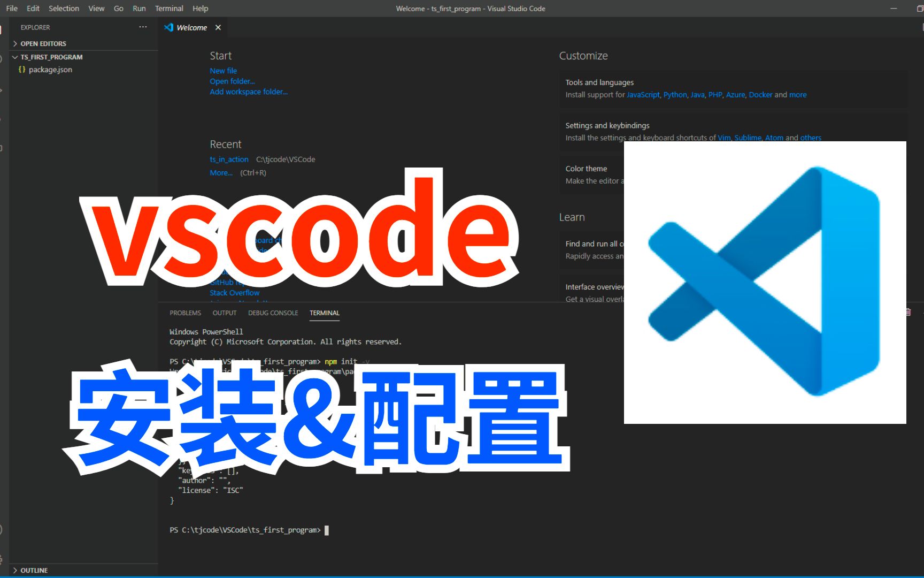This screenshot has width=924, height=578.
Task: Select the TERMINAL panel tab
Action: tap(325, 313)
